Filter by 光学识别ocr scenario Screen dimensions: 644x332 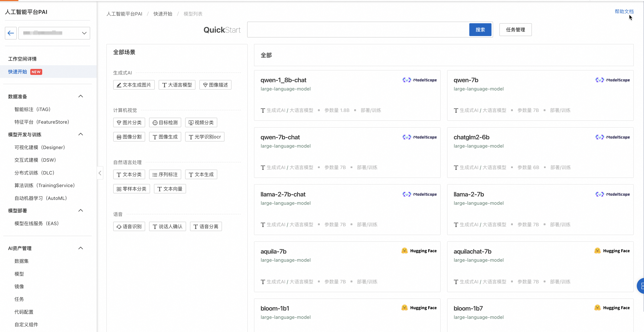coord(205,137)
